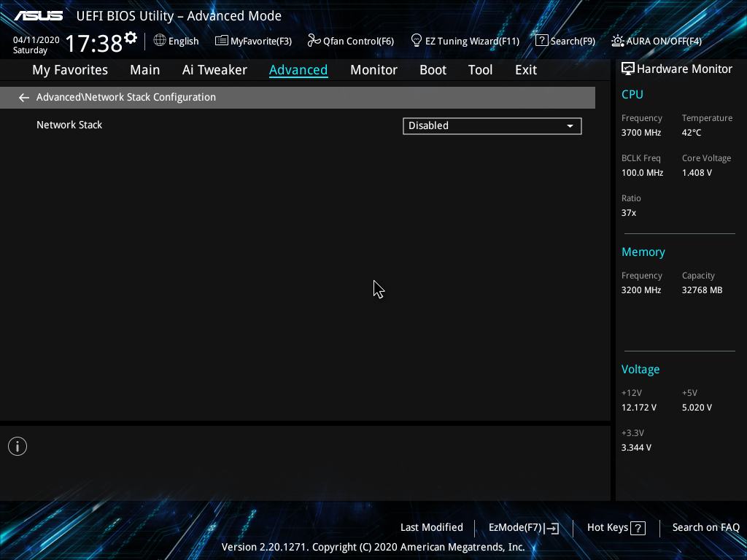Click the 17:38 clock time

tap(94, 43)
